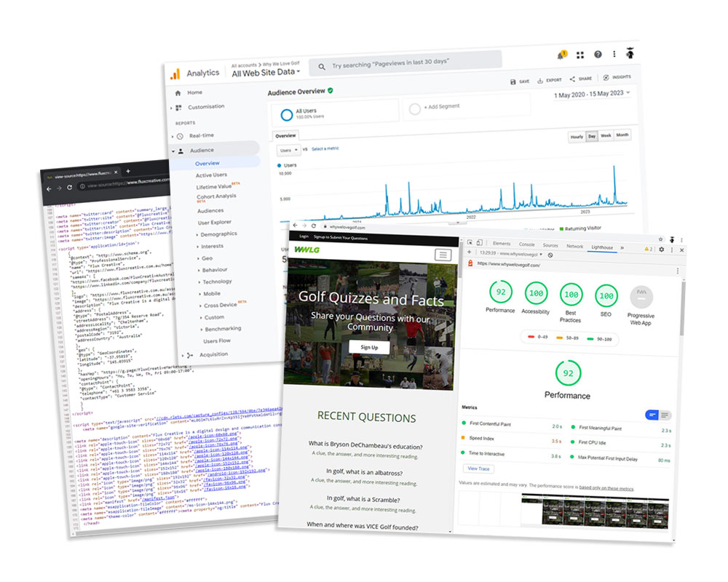Screen dimensions: 728x582
Task: Click the View Trace button in Lighthouse
Action: tap(478, 469)
